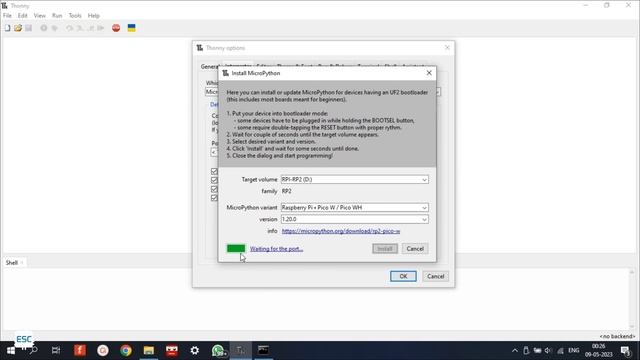Open the micropython.org download info link

point(341,231)
